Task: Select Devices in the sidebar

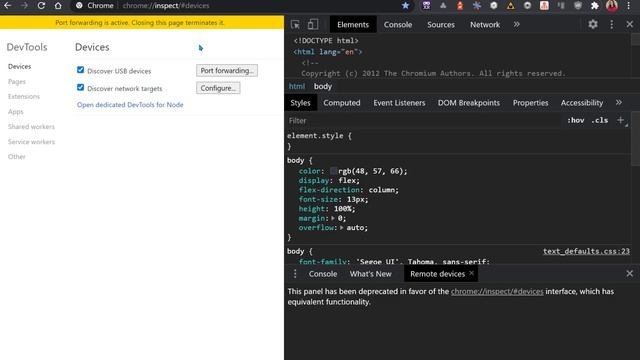Action: pyautogui.click(x=19, y=67)
